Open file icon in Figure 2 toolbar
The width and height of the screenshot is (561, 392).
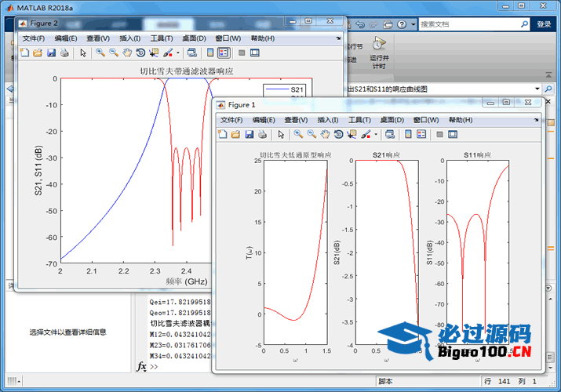click(38, 53)
